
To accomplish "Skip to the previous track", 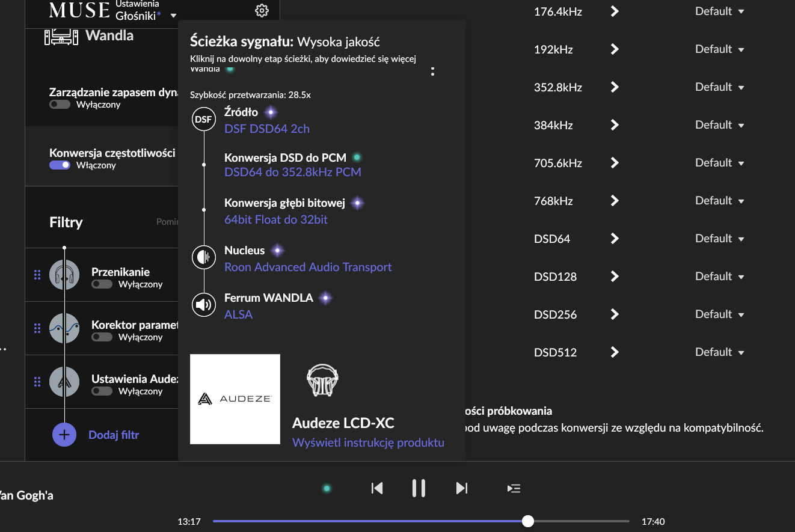I will tap(377, 488).
